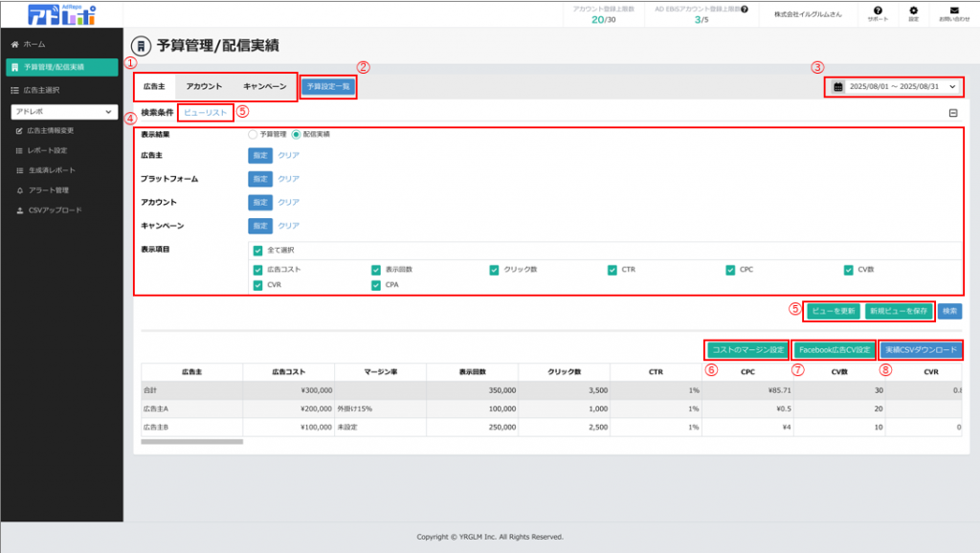
Task: Expand the date range 2025/08/01 dropdown
Action: [952, 87]
